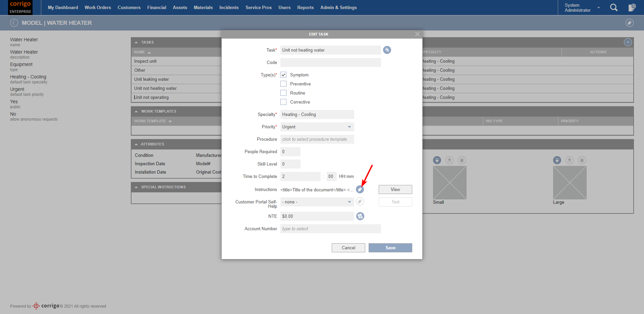Open the Work Orders menu
644x314 pixels.
pos(98,7)
